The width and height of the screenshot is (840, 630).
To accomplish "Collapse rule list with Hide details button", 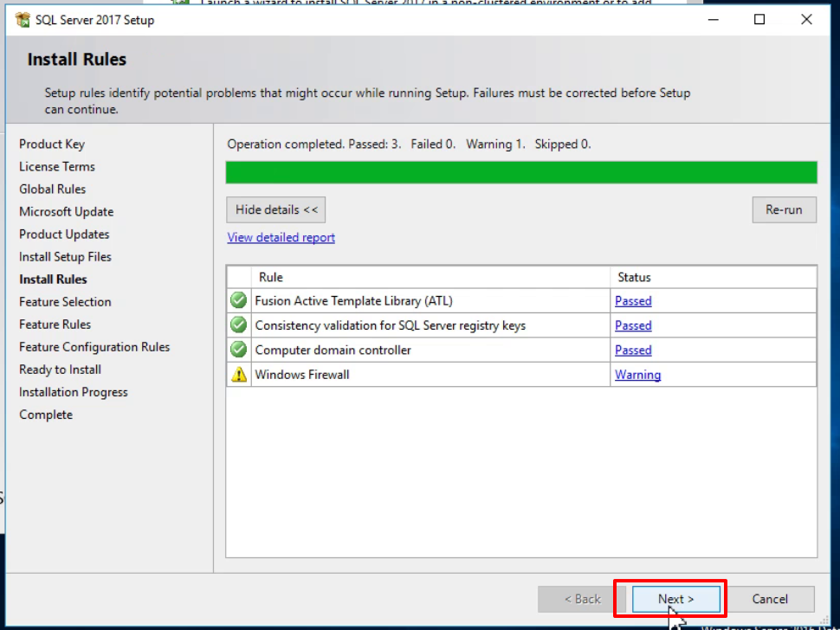I will point(276,209).
